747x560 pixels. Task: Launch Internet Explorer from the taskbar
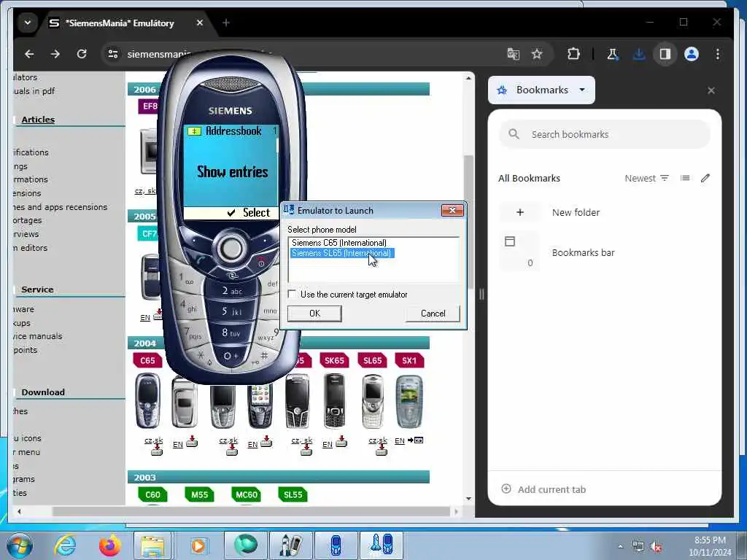coord(64,545)
